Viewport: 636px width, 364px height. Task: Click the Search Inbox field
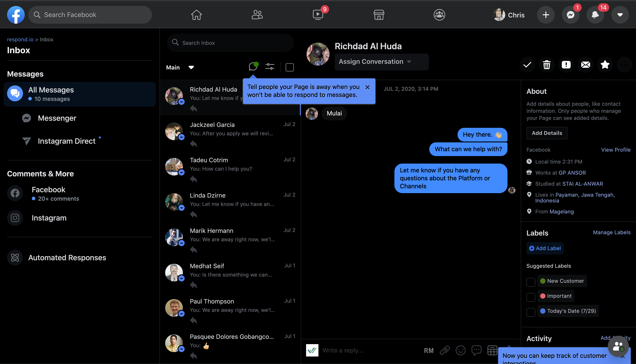click(230, 43)
